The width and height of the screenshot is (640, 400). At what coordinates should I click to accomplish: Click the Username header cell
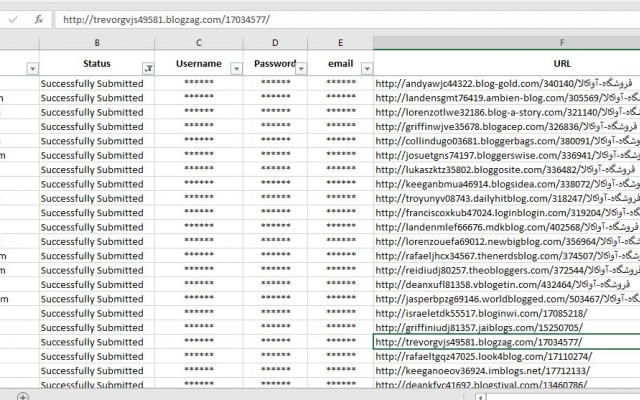199,63
